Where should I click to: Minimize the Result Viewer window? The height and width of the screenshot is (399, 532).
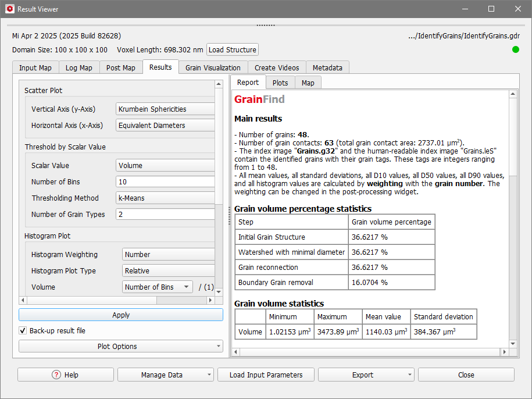pyautogui.click(x=465, y=9)
